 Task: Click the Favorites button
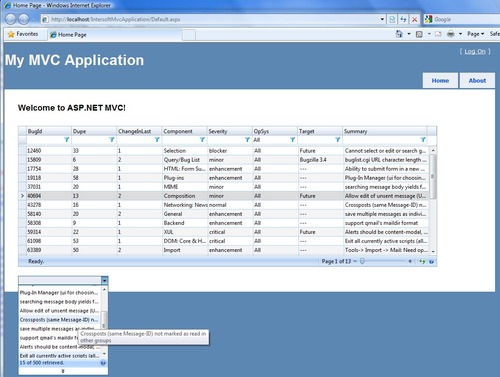(x=23, y=34)
